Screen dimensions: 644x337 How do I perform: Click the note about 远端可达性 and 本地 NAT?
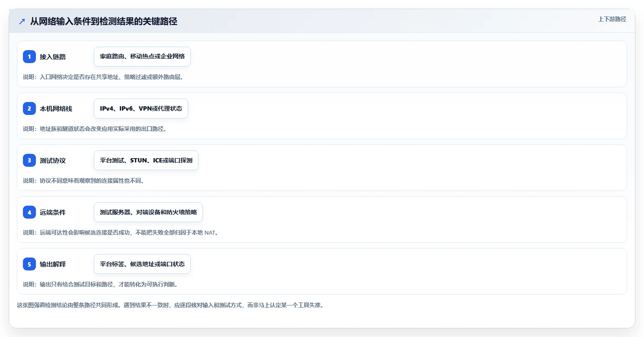[121, 232]
